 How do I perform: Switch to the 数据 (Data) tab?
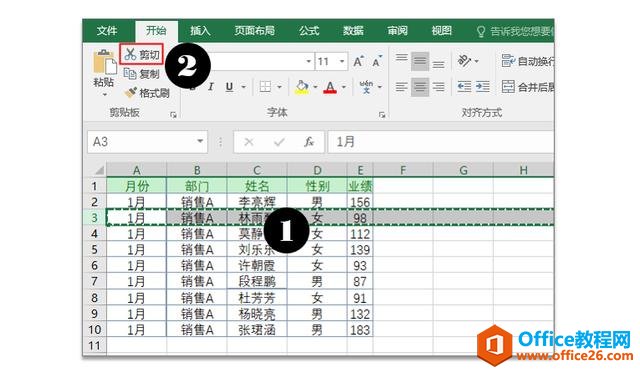353,31
